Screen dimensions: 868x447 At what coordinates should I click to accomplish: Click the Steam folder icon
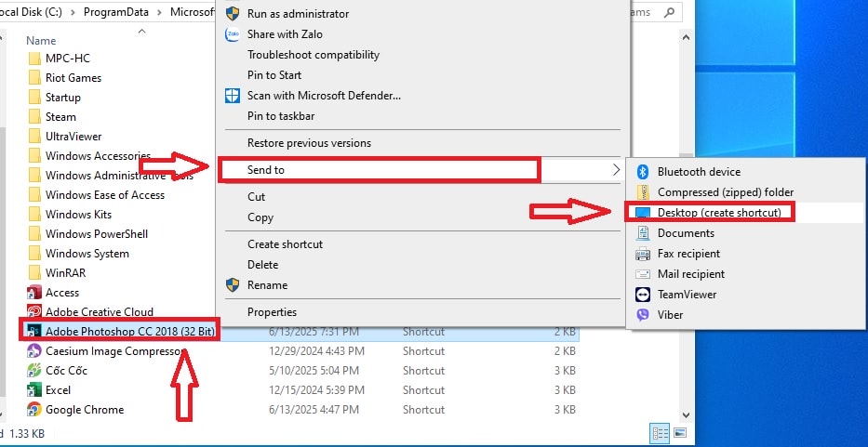click(x=34, y=117)
